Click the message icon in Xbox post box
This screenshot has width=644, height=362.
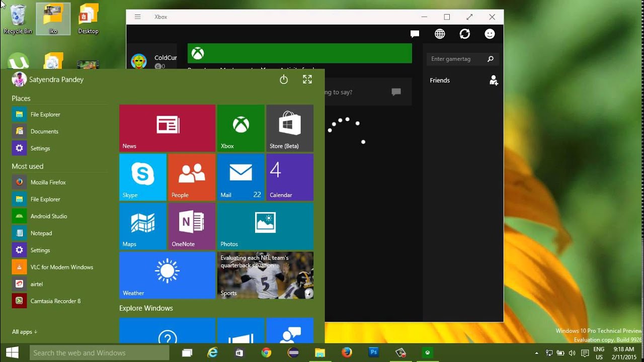(396, 92)
